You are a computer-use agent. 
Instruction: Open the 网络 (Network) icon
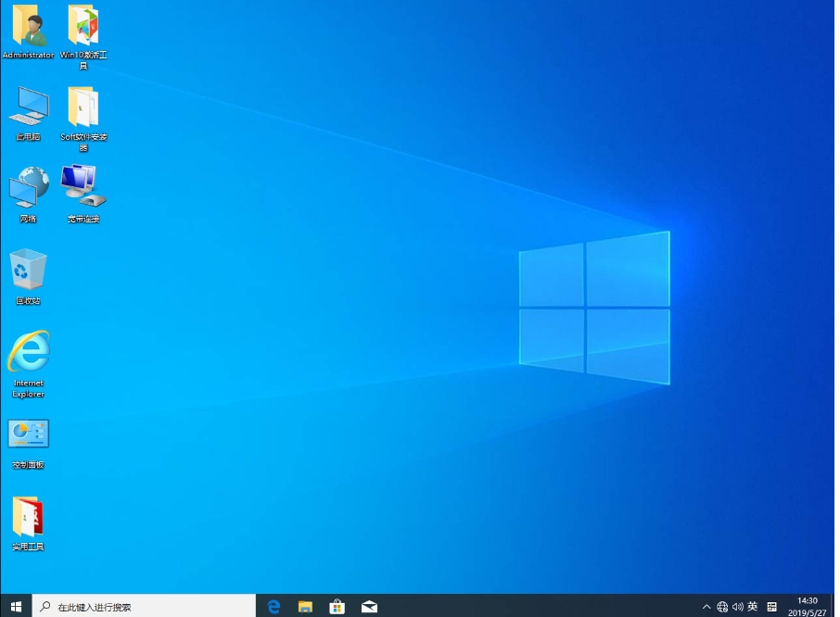tap(28, 185)
